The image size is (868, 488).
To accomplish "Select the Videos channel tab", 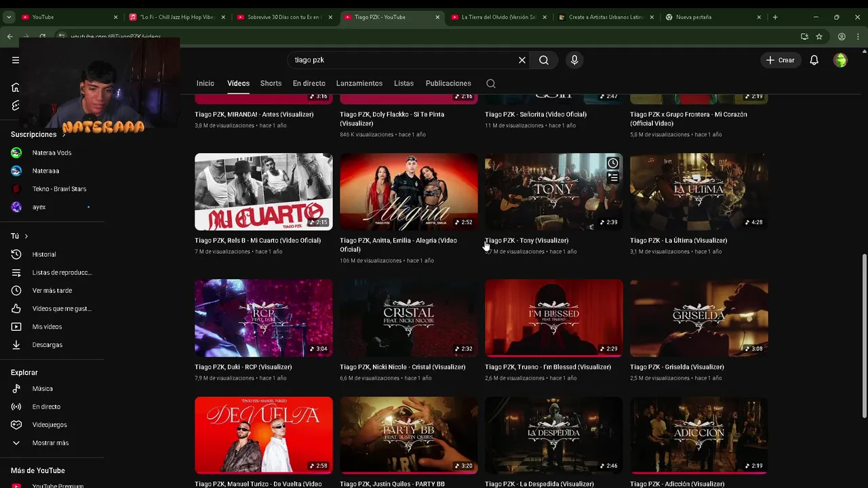I will pyautogui.click(x=238, y=83).
